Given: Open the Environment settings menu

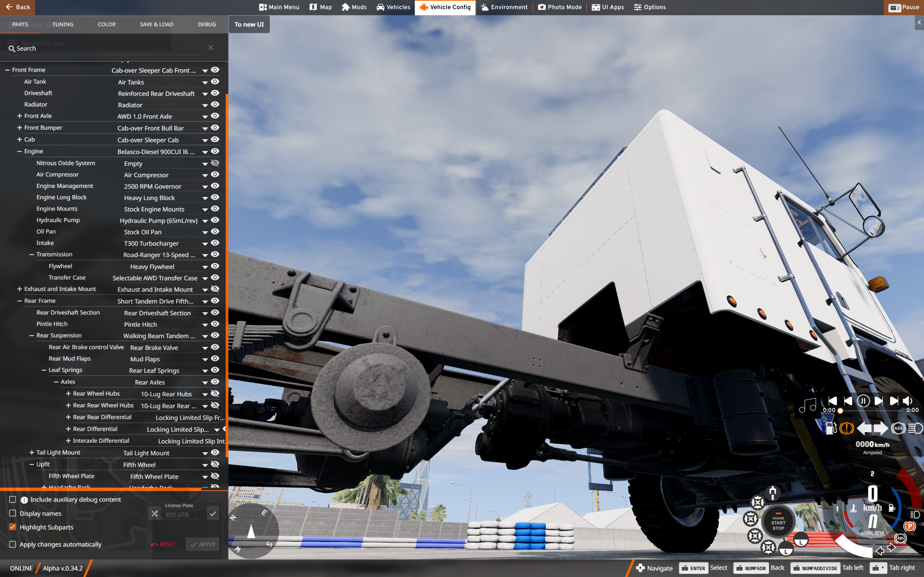Looking at the screenshot, I should point(504,7).
